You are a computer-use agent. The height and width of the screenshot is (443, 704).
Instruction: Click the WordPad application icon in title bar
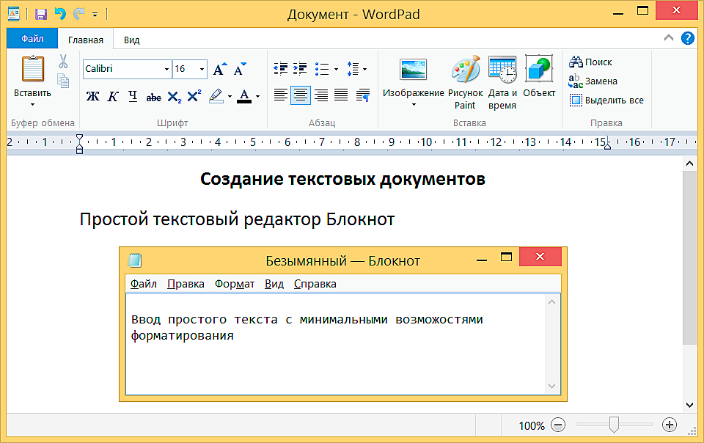pos(14,14)
